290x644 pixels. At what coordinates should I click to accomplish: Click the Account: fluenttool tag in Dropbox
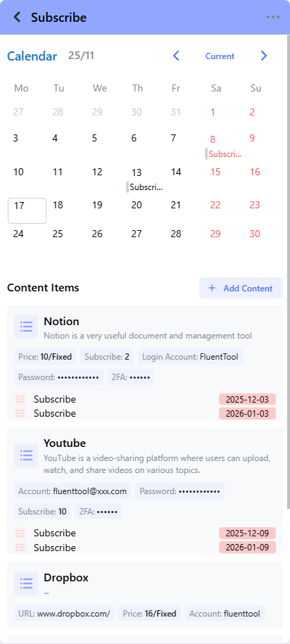click(x=225, y=614)
